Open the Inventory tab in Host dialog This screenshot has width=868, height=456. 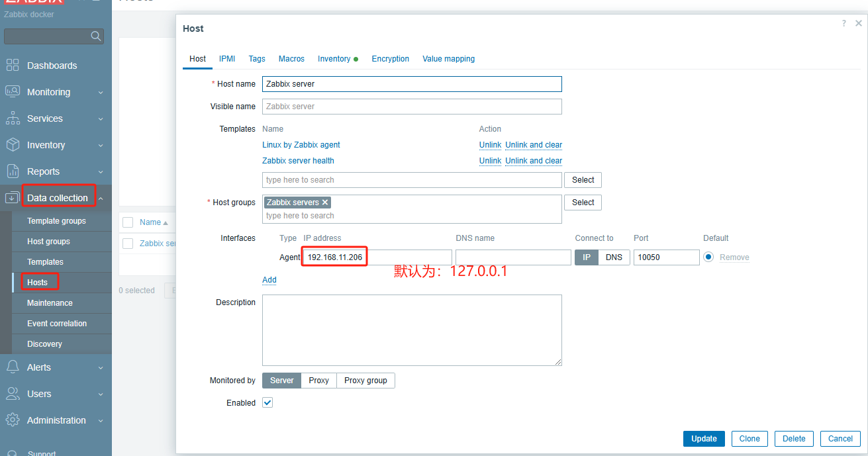(x=338, y=59)
